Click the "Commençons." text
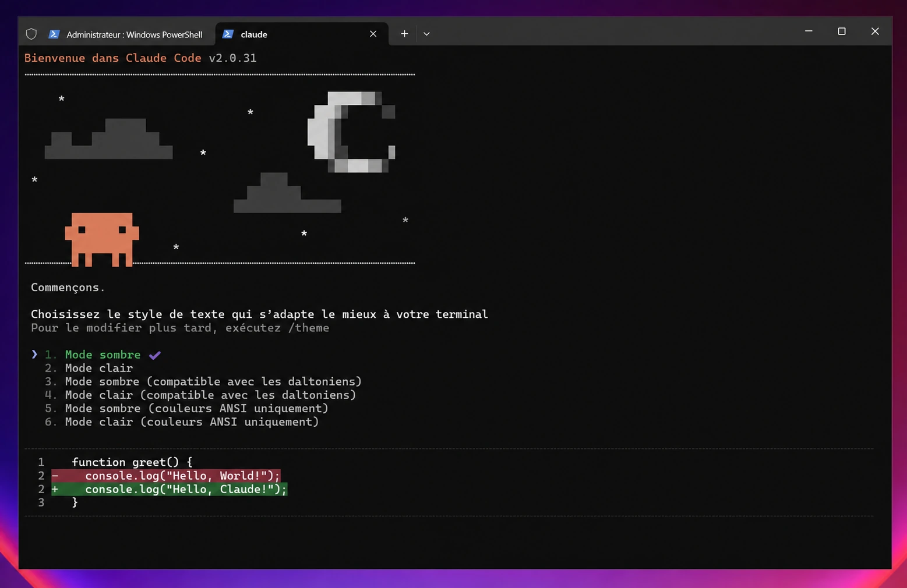Image resolution: width=907 pixels, height=588 pixels. click(x=68, y=288)
